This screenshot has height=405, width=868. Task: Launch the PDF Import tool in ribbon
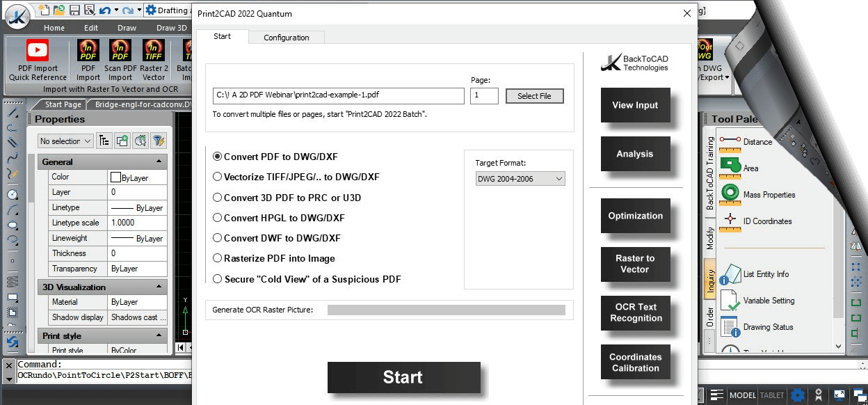tap(88, 60)
